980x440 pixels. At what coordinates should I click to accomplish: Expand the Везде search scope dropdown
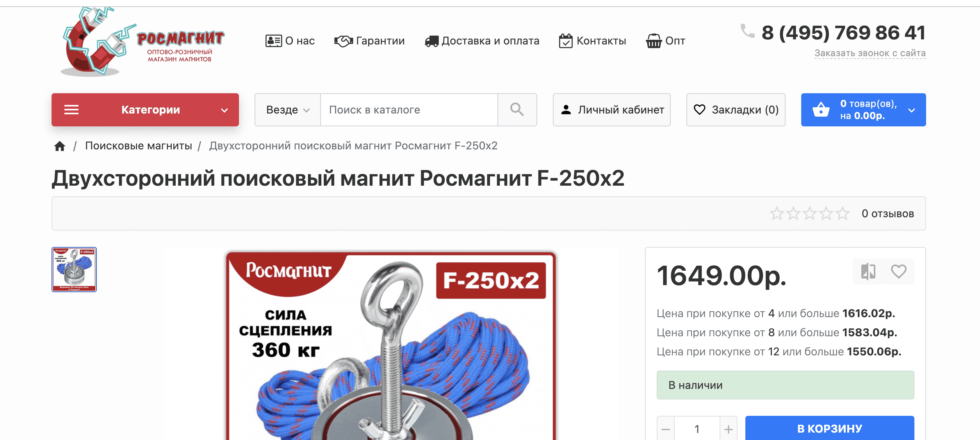[x=288, y=110]
